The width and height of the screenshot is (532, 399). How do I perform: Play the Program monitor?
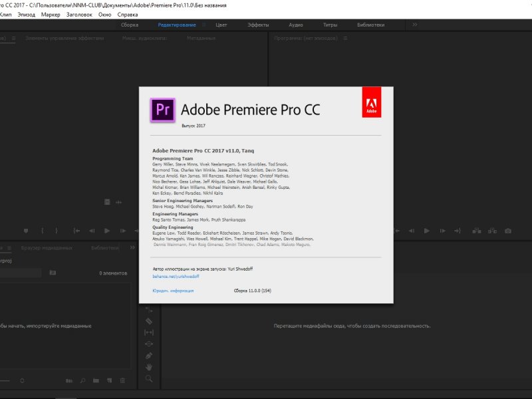(427, 231)
